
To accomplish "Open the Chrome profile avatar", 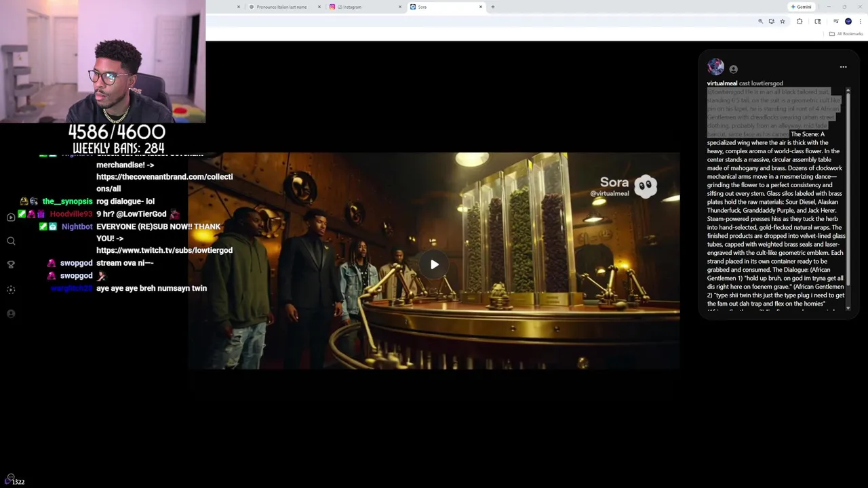I will tap(848, 22).
